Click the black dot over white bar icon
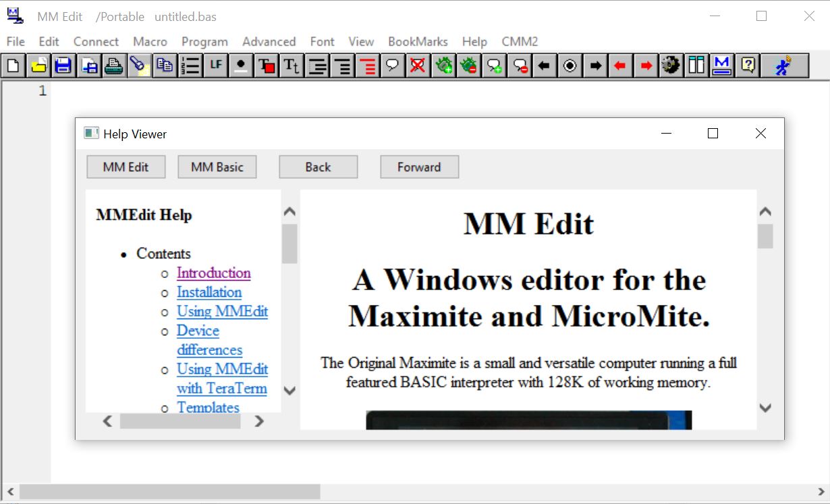 coord(241,65)
